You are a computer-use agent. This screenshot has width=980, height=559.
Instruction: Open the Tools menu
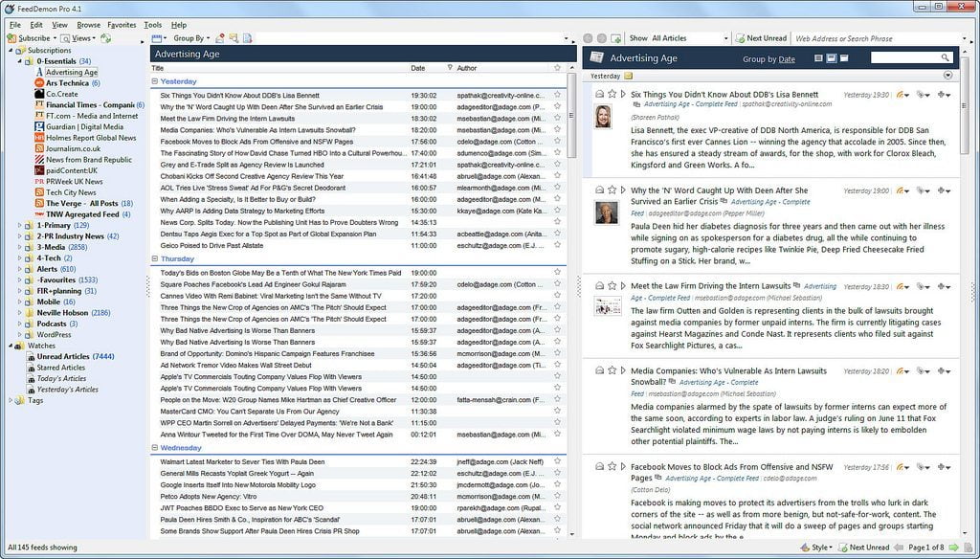click(x=150, y=25)
